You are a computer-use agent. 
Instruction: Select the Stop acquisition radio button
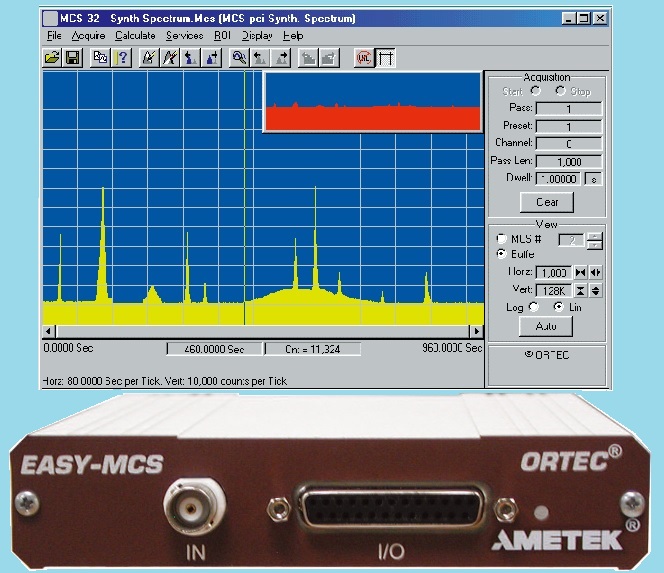pos(561,91)
